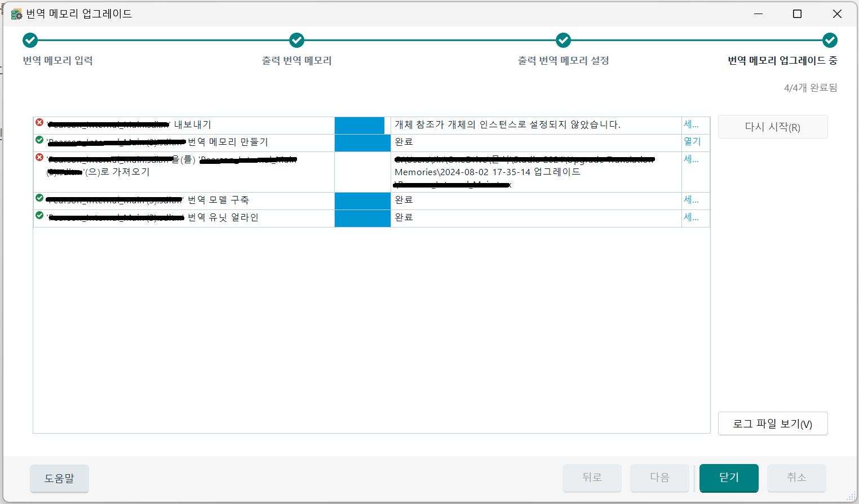Screen dimensions: 859x504
Task: Click the error icon on the 가져오기 row
Action: (x=38, y=157)
